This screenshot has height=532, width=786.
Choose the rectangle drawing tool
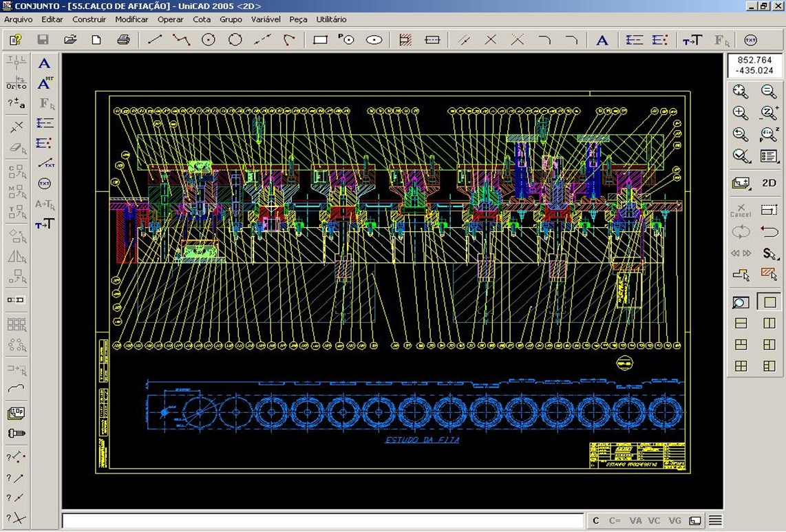click(x=320, y=40)
